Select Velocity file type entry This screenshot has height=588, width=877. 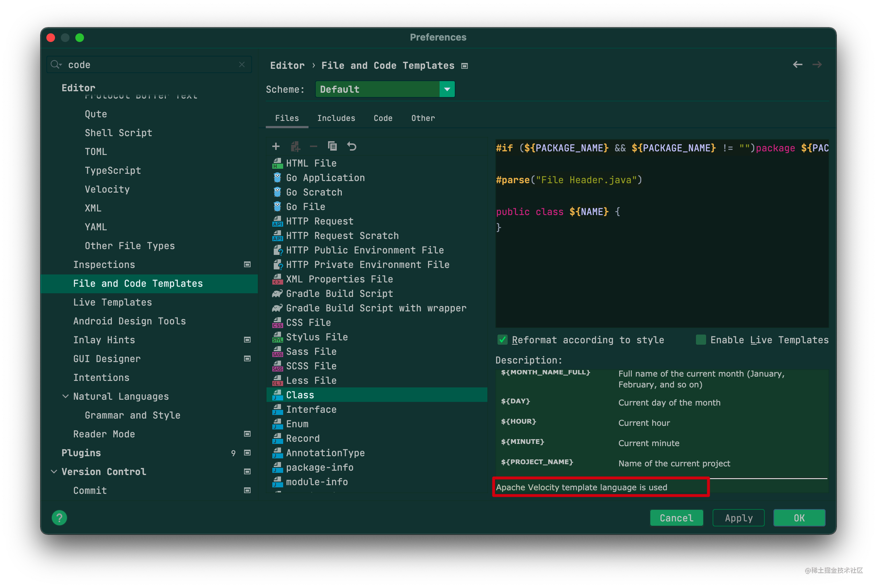[x=107, y=189]
